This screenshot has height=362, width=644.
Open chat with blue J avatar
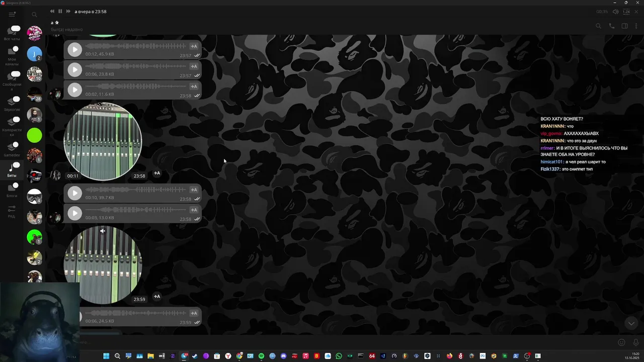pos(34,54)
